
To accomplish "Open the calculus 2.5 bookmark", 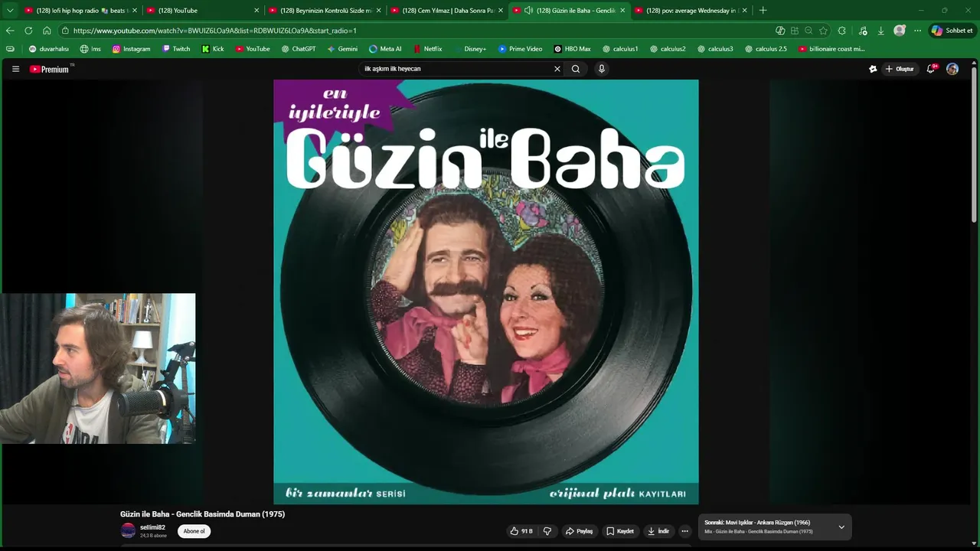I will 766,49.
